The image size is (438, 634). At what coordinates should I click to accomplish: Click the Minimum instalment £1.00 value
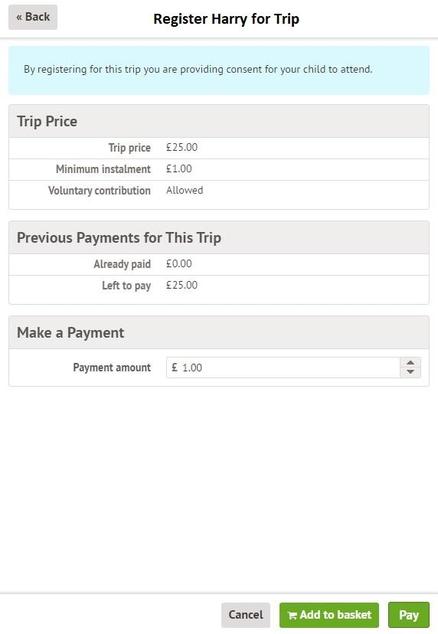(x=179, y=169)
